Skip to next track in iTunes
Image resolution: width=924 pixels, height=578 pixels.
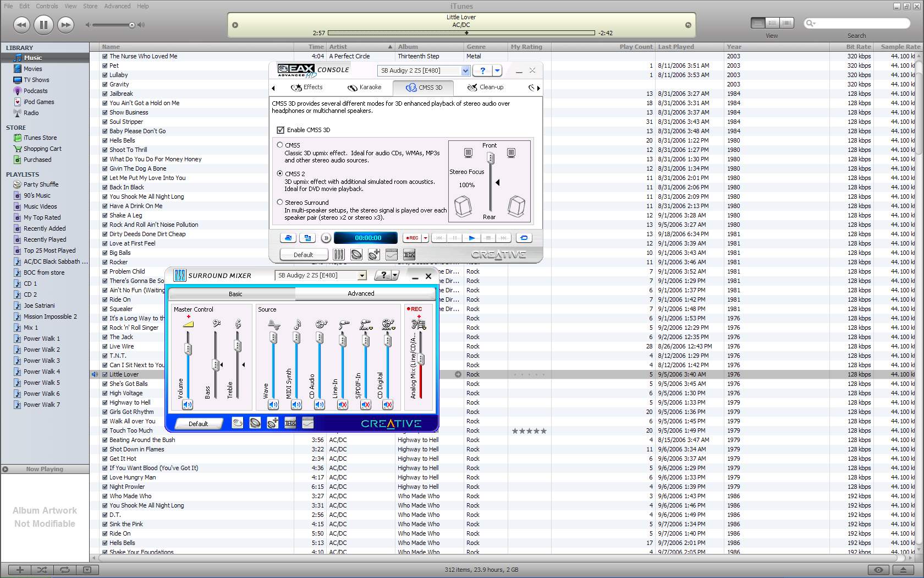coord(65,25)
